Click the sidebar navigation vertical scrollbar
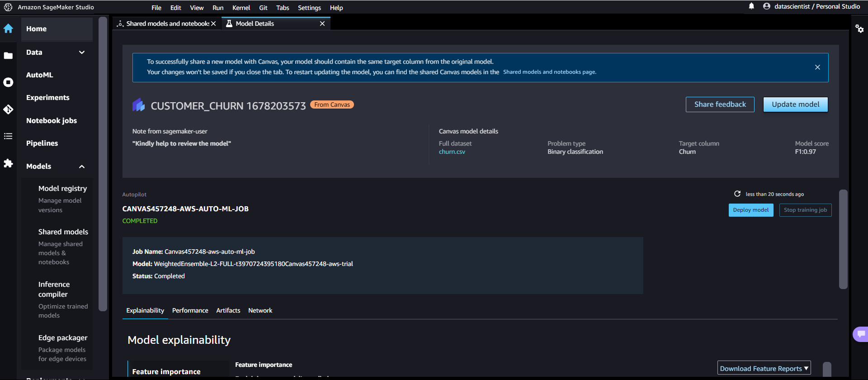 103,164
